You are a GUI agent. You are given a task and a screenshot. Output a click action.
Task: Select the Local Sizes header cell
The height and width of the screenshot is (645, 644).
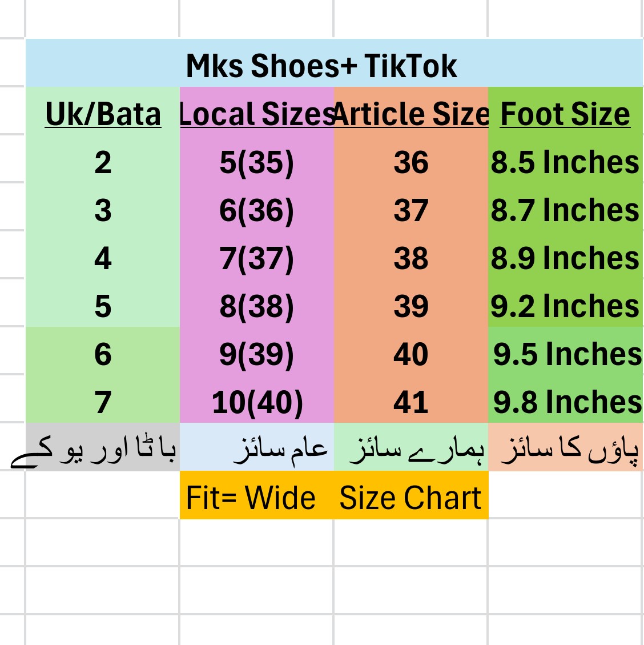coord(256,114)
